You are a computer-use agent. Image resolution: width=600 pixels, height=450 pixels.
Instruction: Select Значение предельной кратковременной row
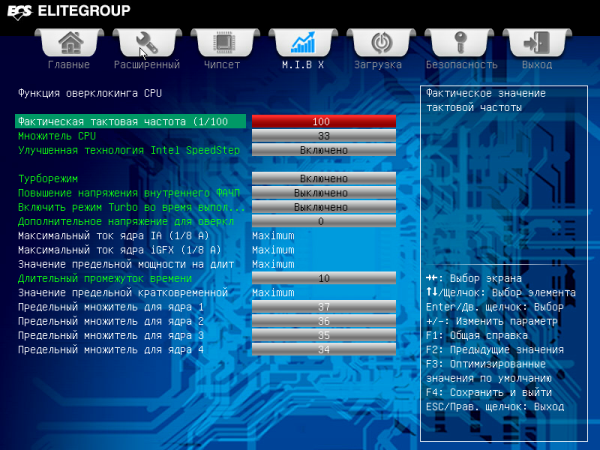pos(123,293)
